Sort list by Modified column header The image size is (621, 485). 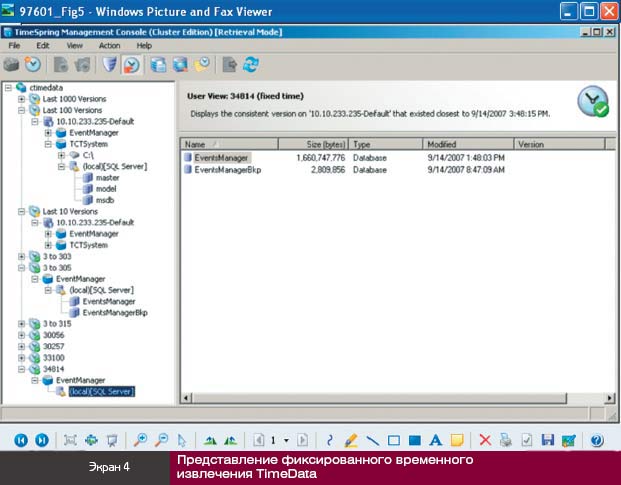click(x=468, y=144)
